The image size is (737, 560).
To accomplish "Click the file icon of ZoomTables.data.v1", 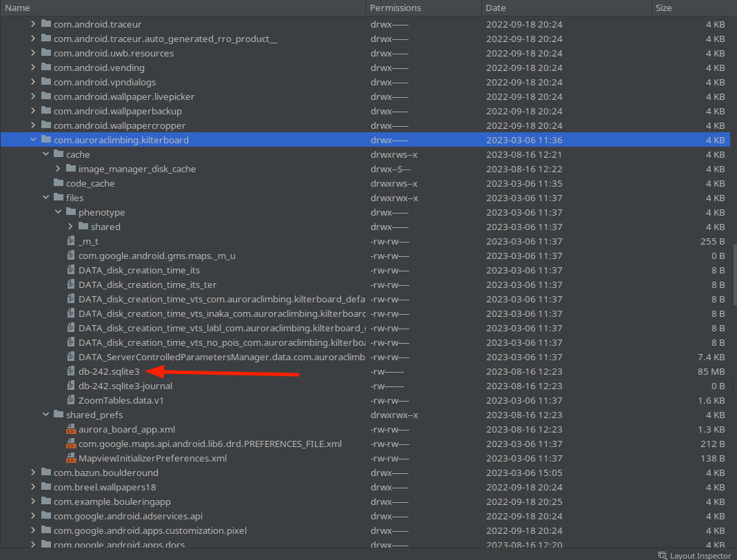I will click(x=70, y=400).
